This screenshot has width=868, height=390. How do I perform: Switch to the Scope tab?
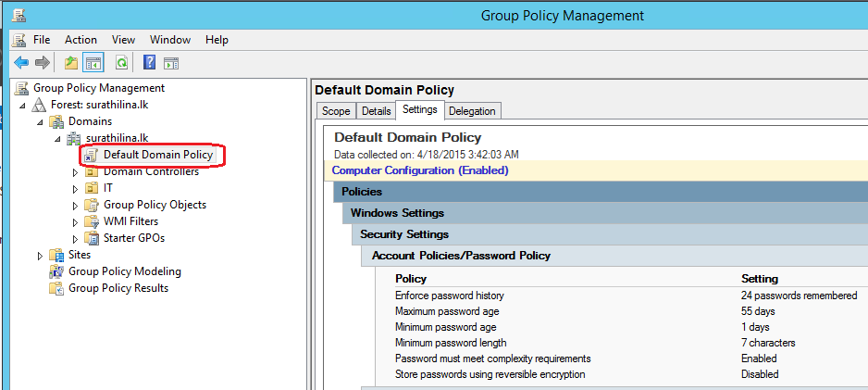tap(336, 111)
